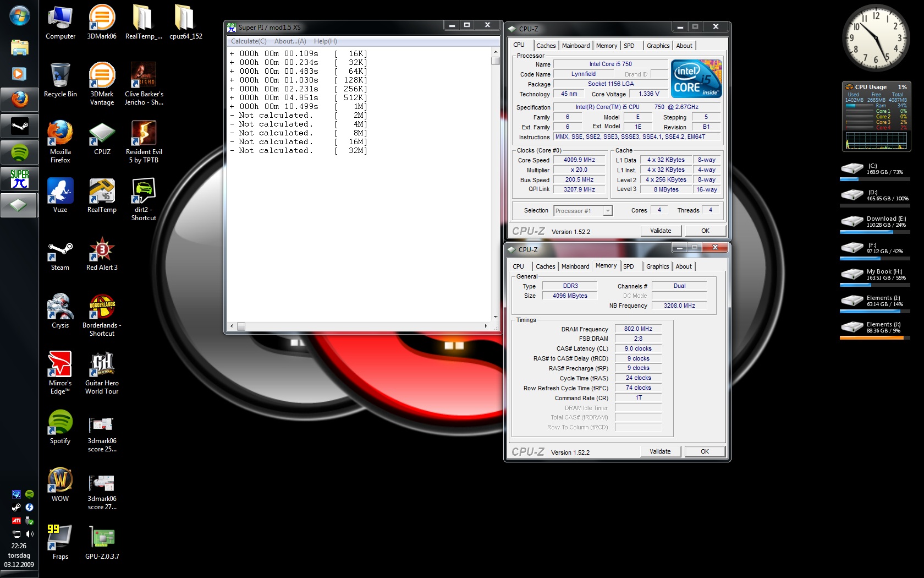Click the desktop clock gadget
The width and height of the screenshot is (924, 578).
click(x=877, y=38)
